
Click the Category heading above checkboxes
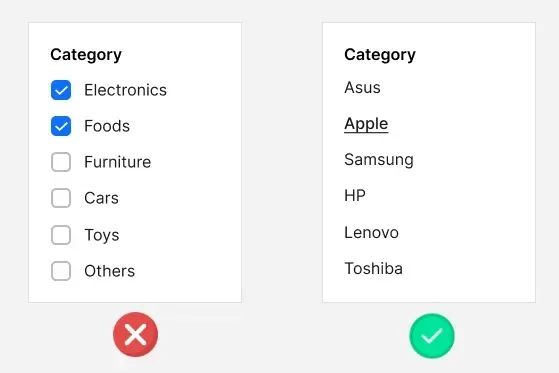click(86, 55)
